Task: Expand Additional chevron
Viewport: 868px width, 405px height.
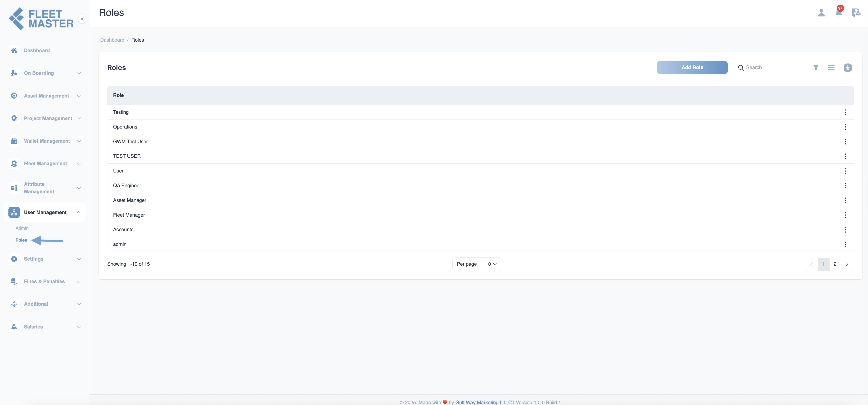Action: (x=79, y=304)
